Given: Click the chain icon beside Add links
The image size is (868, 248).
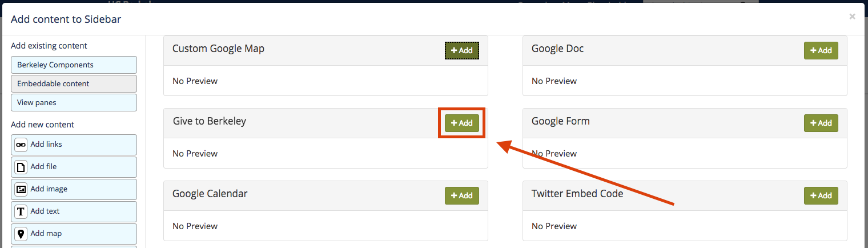Looking at the screenshot, I should (x=21, y=145).
